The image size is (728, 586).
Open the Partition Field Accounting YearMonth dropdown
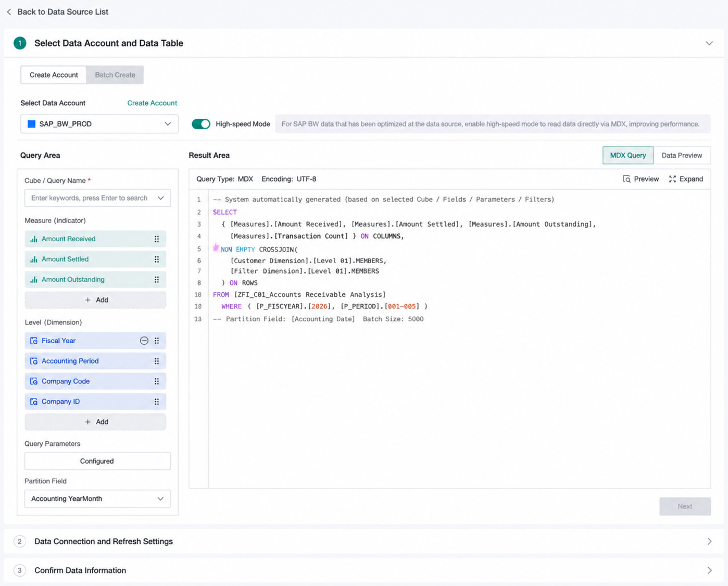click(x=97, y=498)
